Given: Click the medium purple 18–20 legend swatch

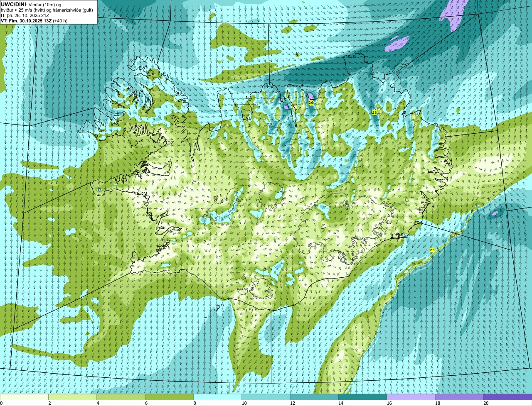Looking at the screenshot, I should point(459,397).
